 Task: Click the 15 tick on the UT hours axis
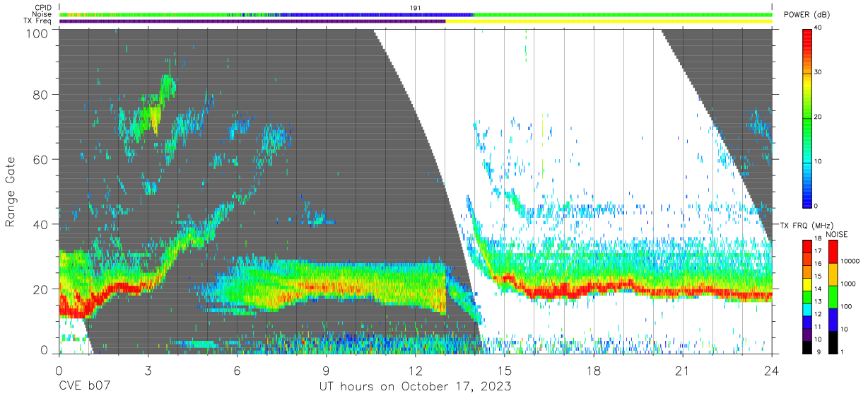coord(505,371)
